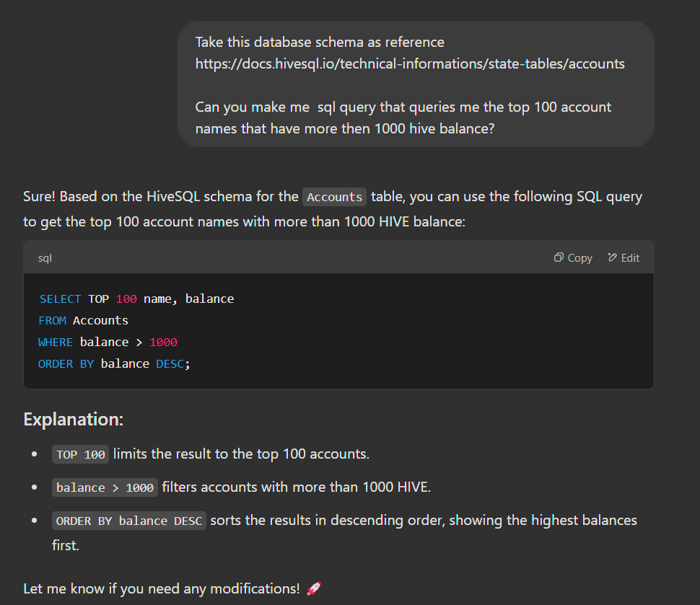
Task: Click the Explanation heading
Action: [x=73, y=420]
